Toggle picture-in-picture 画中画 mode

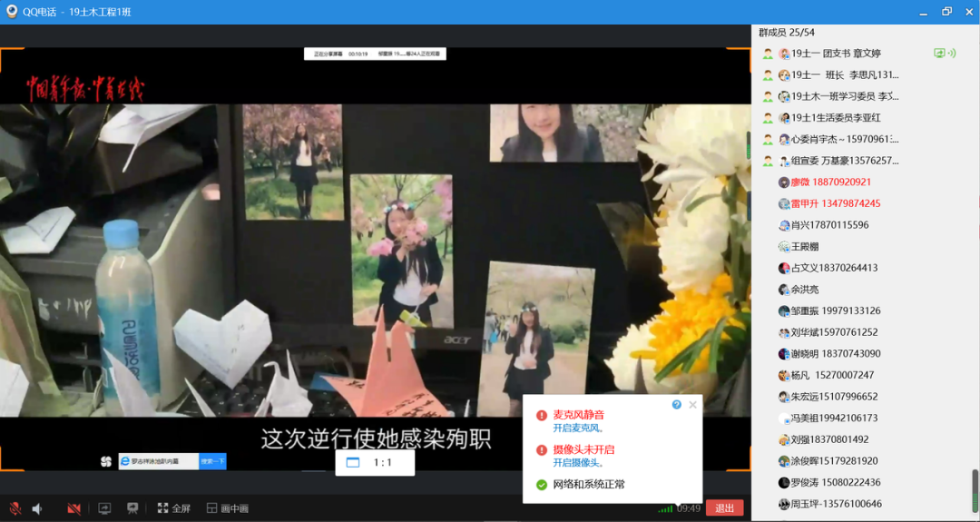point(227,508)
